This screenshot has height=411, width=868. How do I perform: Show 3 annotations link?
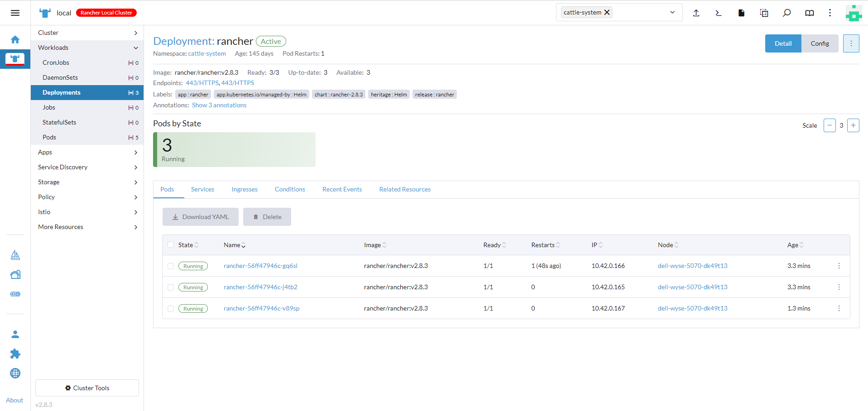(219, 105)
